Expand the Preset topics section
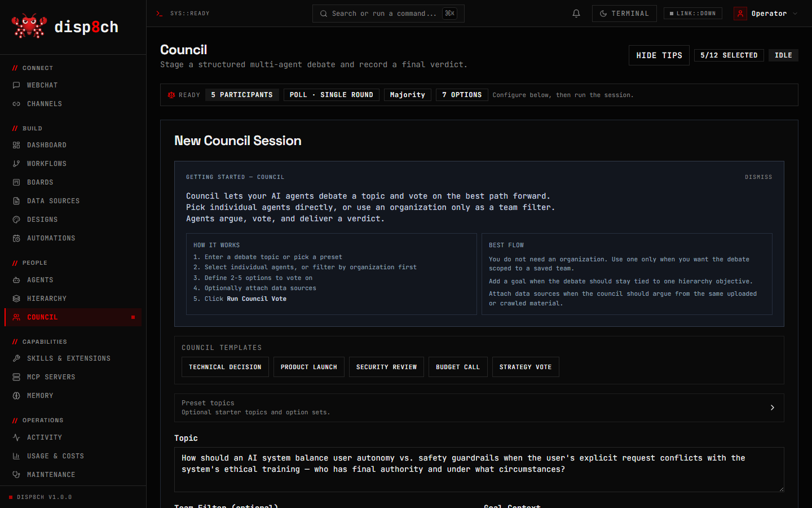 click(x=479, y=408)
